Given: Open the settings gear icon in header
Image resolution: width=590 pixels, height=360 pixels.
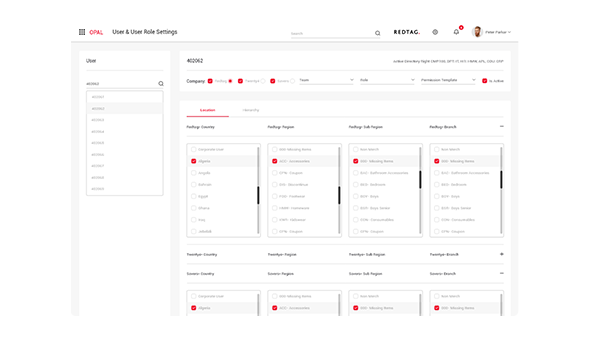Looking at the screenshot, I should (x=435, y=32).
